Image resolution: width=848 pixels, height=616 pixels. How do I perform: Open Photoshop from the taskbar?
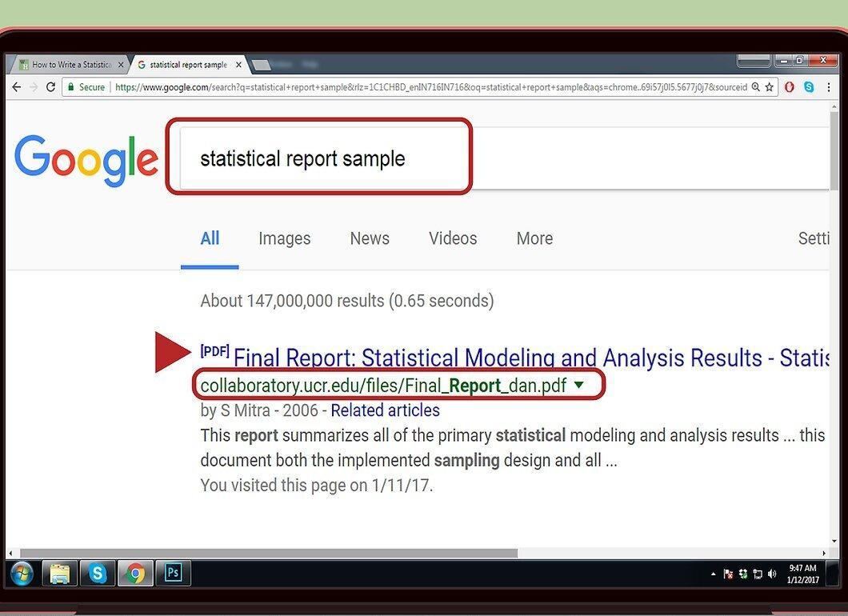pyautogui.click(x=173, y=574)
